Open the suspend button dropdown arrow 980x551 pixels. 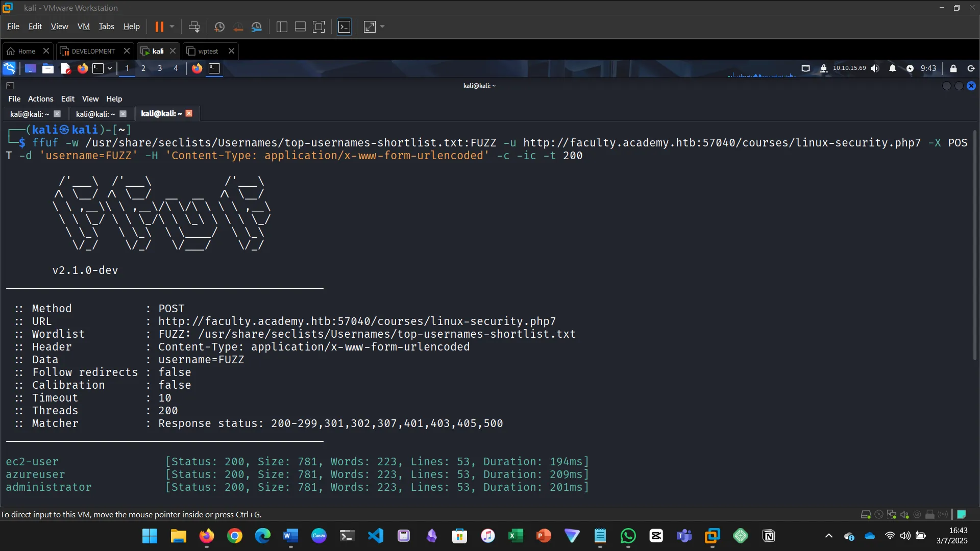[x=173, y=27]
